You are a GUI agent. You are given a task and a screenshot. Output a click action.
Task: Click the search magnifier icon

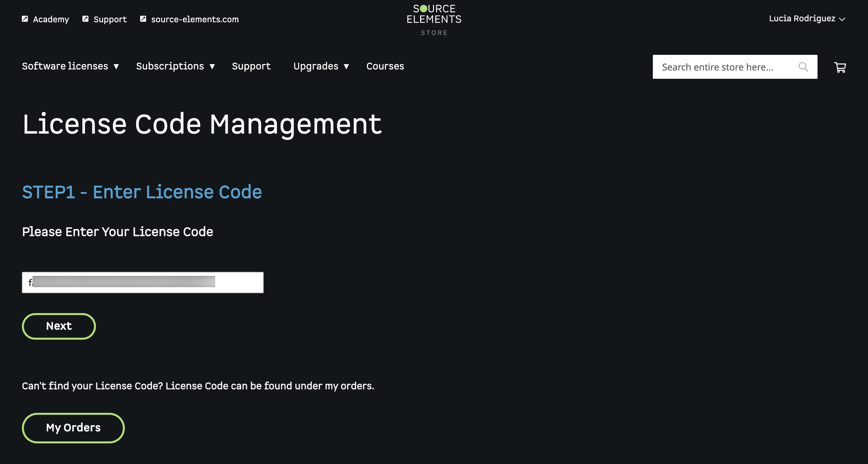[803, 67]
